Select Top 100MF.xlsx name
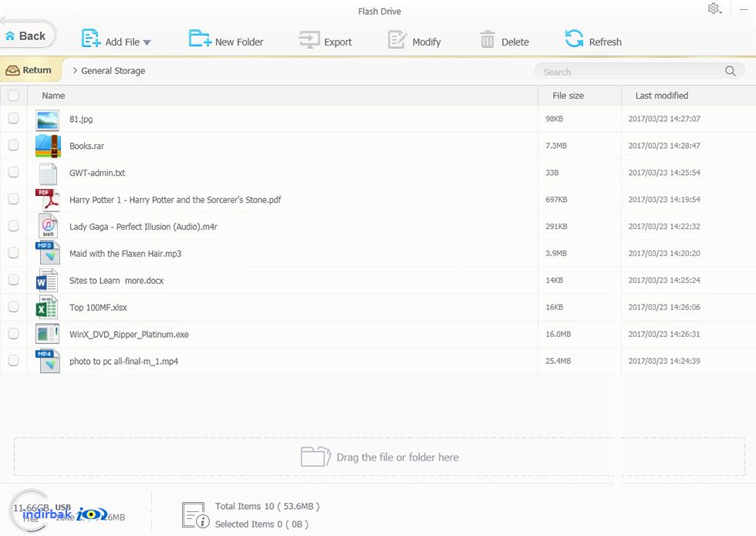 point(98,308)
